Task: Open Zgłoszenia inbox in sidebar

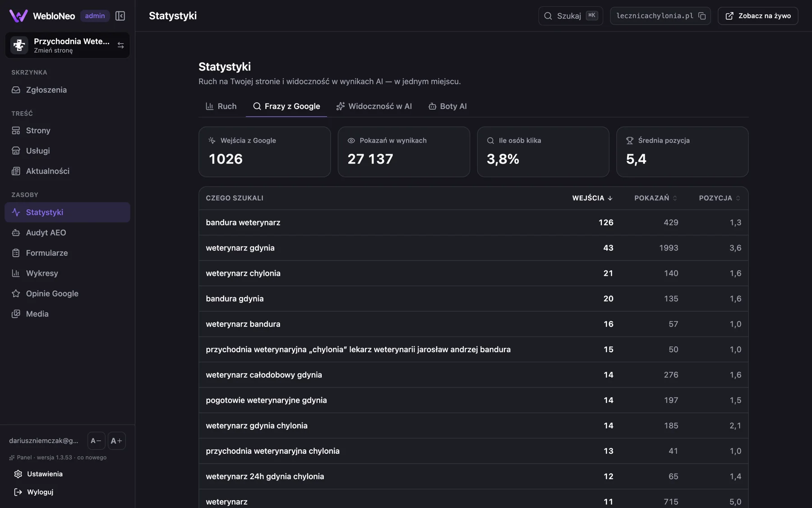Action: tap(67, 90)
